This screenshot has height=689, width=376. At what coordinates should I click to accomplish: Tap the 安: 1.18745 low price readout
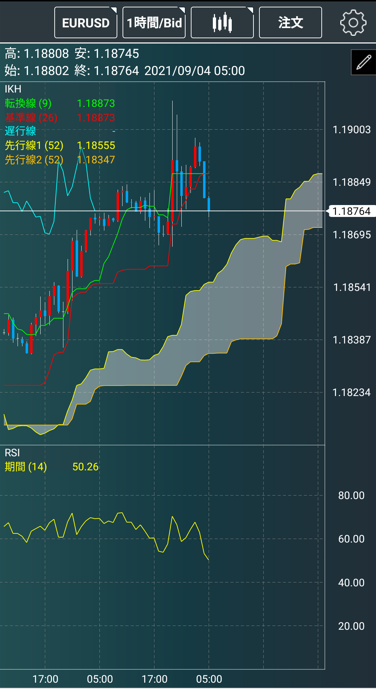(107, 54)
